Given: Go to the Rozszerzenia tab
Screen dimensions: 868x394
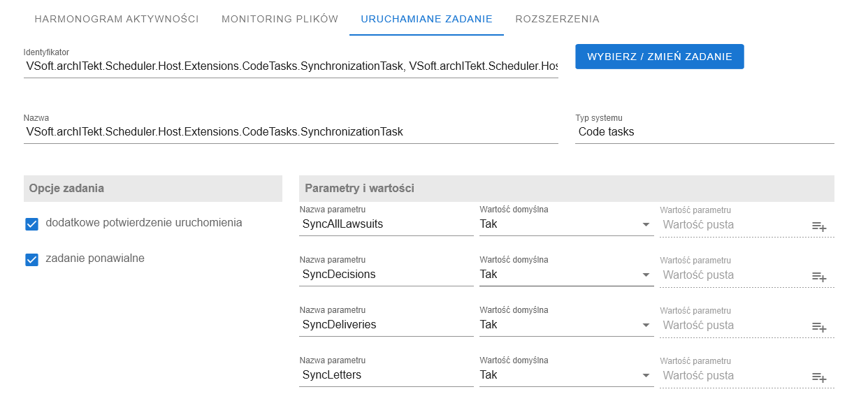Looking at the screenshot, I should [x=557, y=19].
